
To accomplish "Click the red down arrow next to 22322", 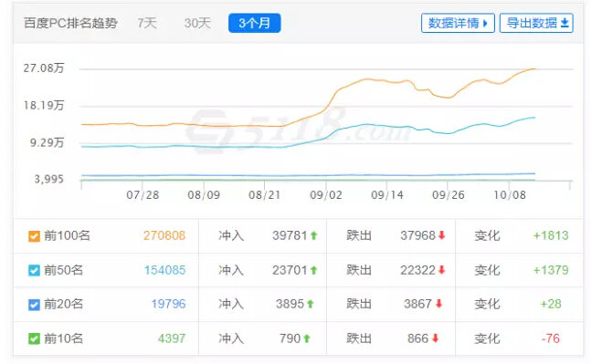I will coord(441,270).
